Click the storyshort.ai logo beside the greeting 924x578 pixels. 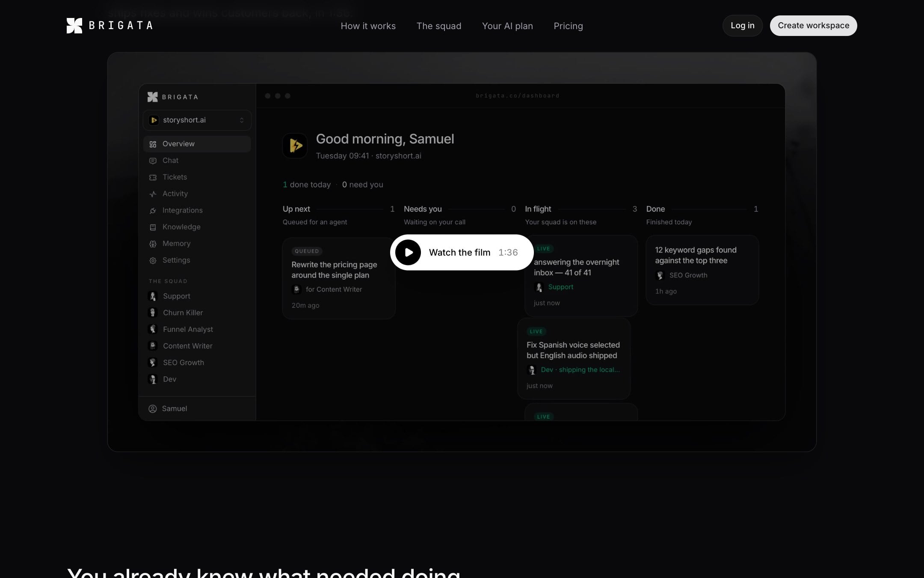tap(295, 146)
